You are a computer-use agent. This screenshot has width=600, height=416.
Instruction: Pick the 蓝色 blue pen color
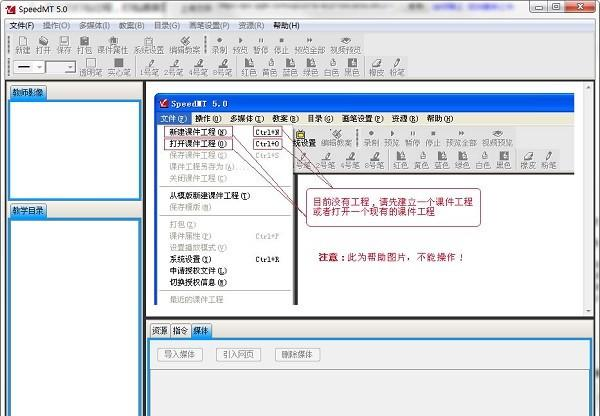tap(290, 67)
